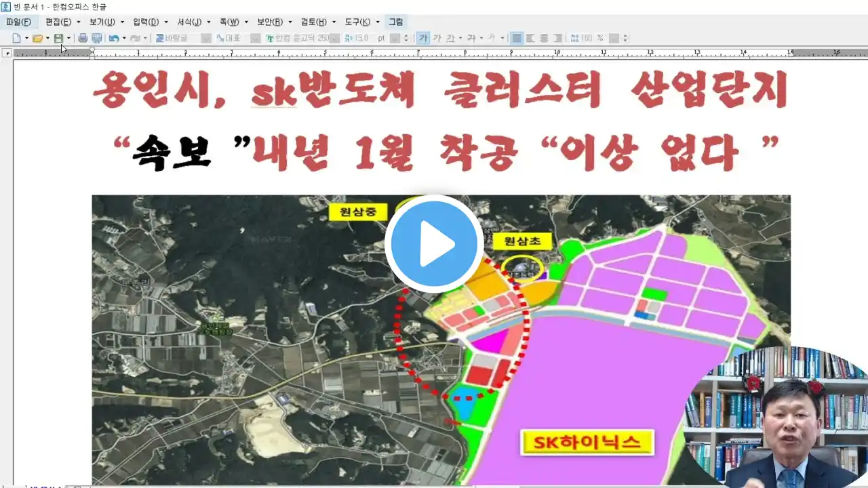
Task: Apply justified paragraph alignment
Action: pyautogui.click(x=517, y=38)
